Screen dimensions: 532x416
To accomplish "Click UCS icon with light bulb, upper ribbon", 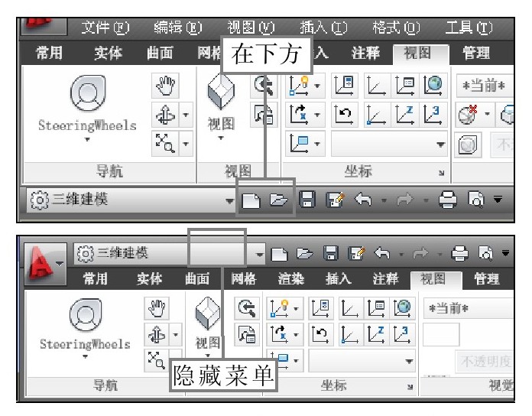I will click(x=300, y=85).
